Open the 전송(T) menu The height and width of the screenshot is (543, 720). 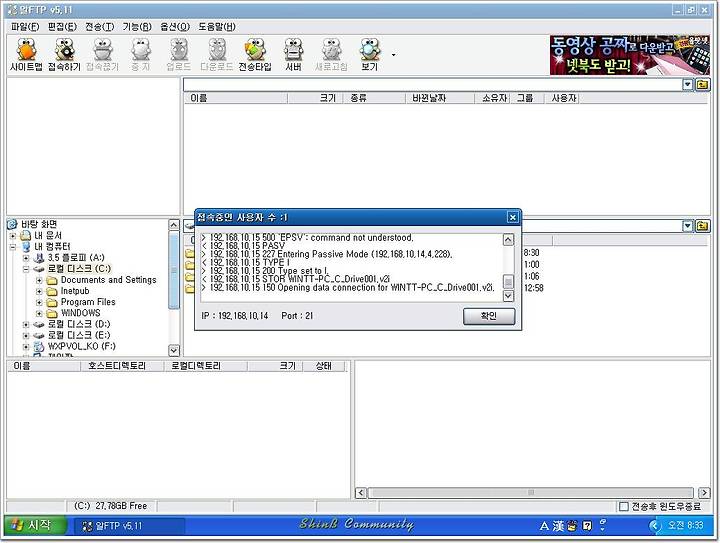[99, 27]
